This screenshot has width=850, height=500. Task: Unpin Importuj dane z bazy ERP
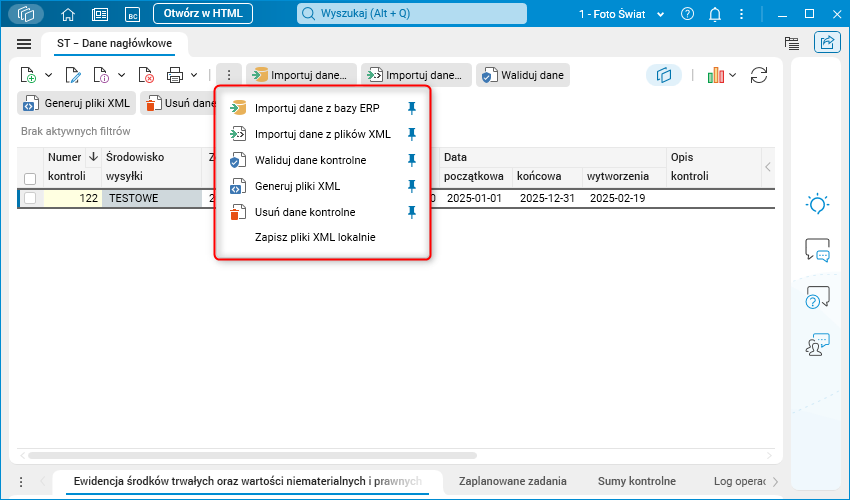[411, 108]
